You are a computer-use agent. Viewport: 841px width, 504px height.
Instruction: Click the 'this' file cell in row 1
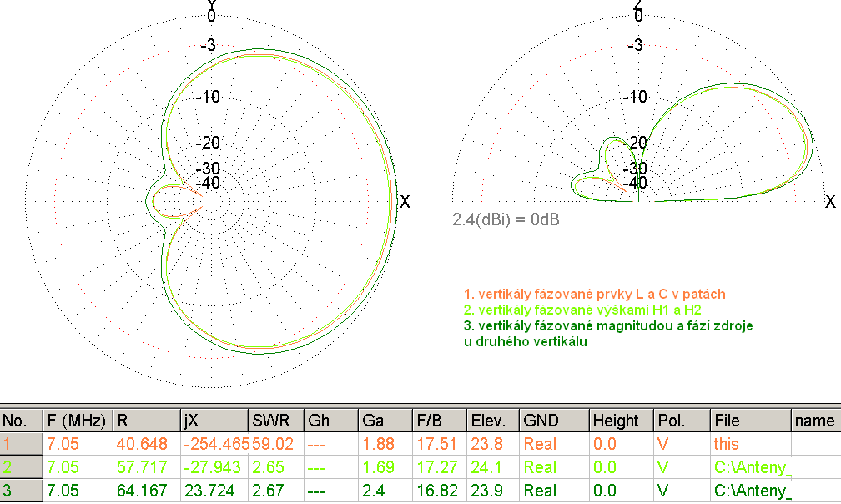[x=726, y=444]
